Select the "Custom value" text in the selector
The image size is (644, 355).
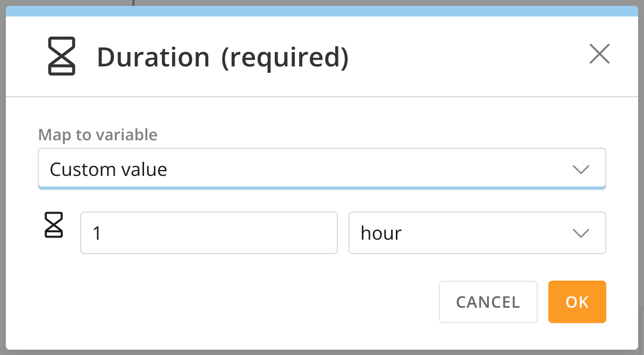(x=108, y=170)
